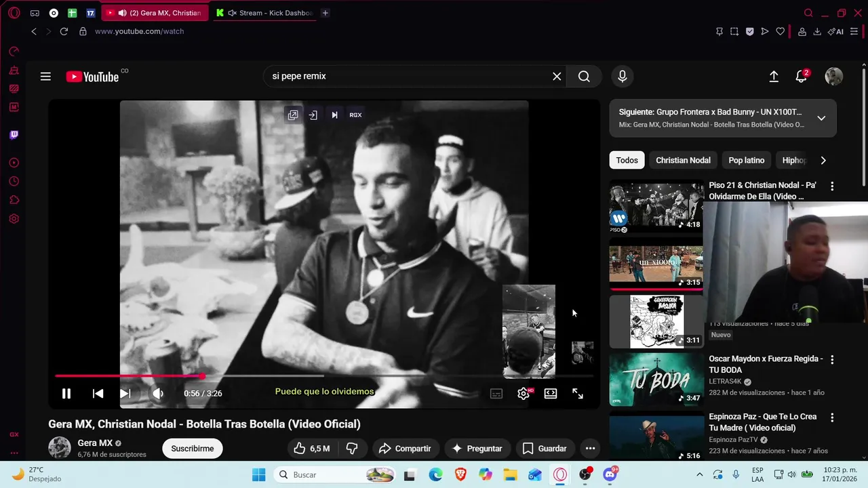Open browser tab search magnifier
This screenshot has height=488, width=868.
808,13
